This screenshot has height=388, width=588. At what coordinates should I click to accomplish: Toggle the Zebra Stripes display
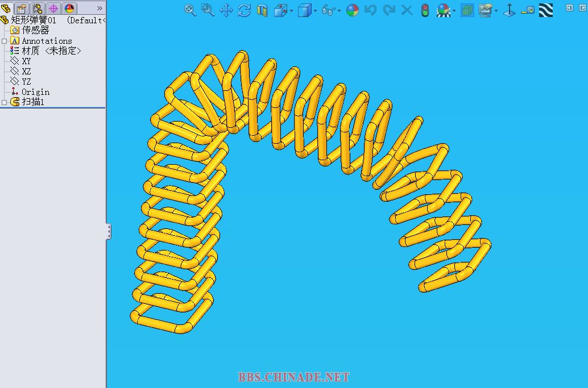[546, 10]
